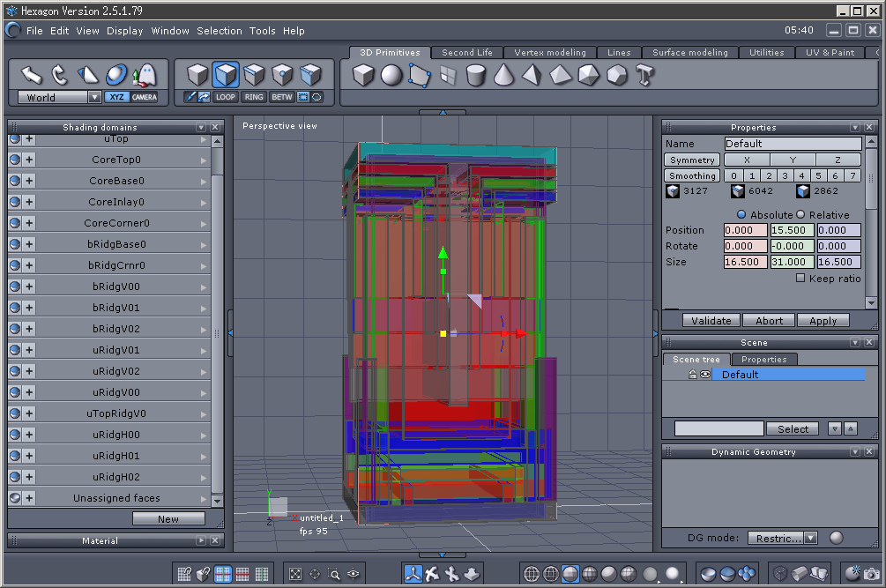This screenshot has width=886, height=588.
Task: Select the sphere primitive icon
Action: (391, 76)
